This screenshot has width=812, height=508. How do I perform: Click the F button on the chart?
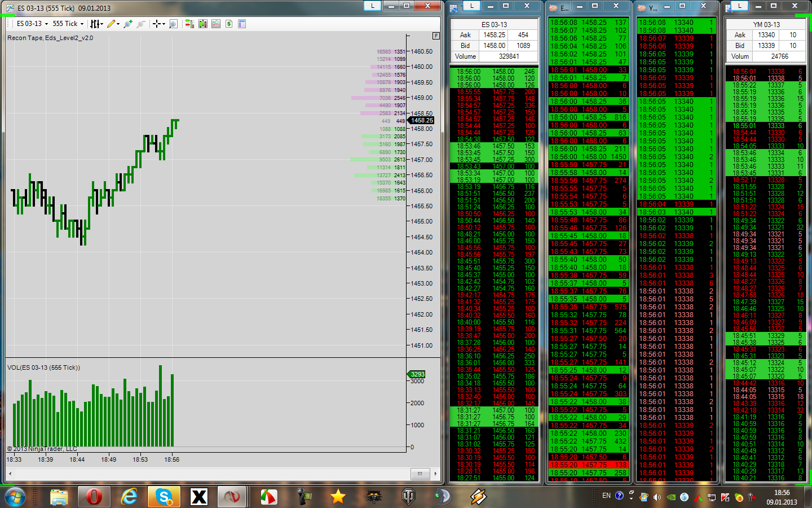coord(436,36)
